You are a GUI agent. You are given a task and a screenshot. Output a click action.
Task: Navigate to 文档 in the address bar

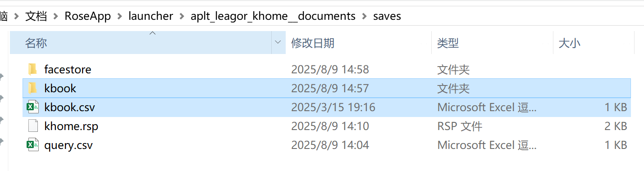(x=36, y=16)
